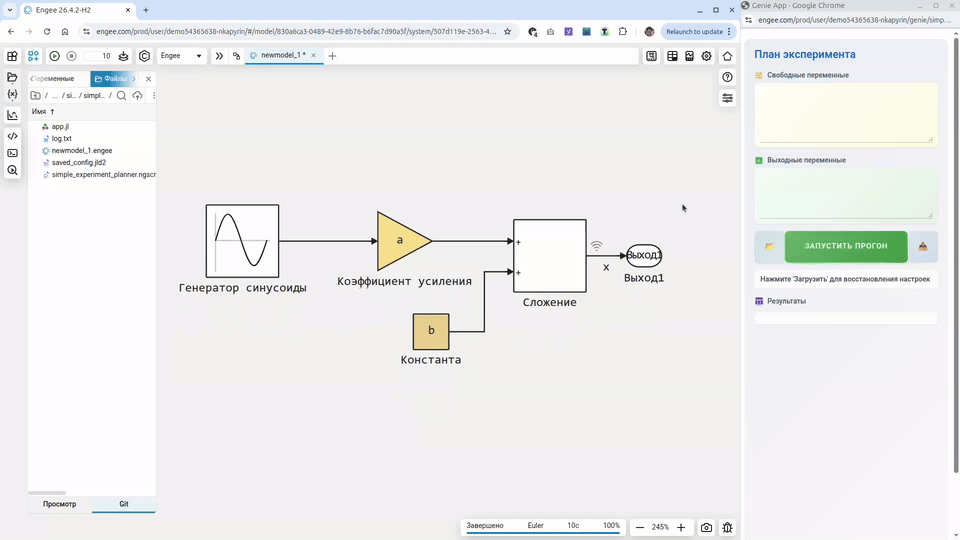Viewport: 960px width, 540px height.
Task: Open block parameters sliders icon
Action: [x=727, y=98]
